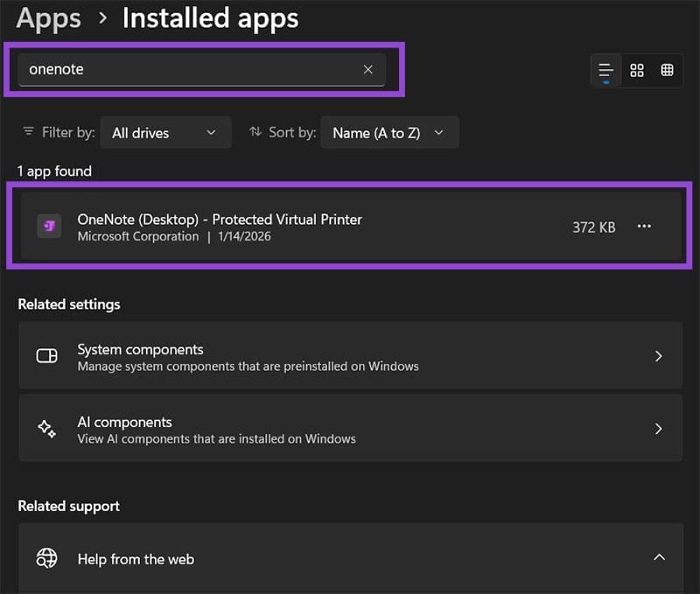Click the Installed apps breadcrumb heading

pyautogui.click(x=210, y=17)
